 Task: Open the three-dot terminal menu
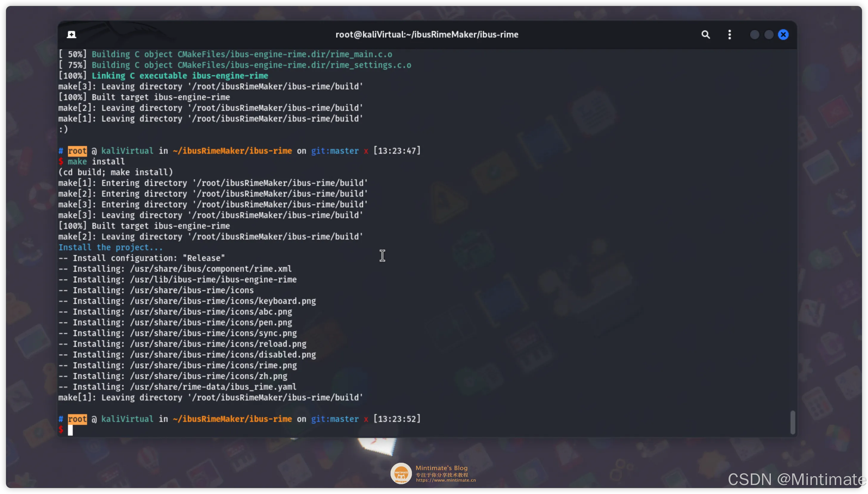point(730,35)
